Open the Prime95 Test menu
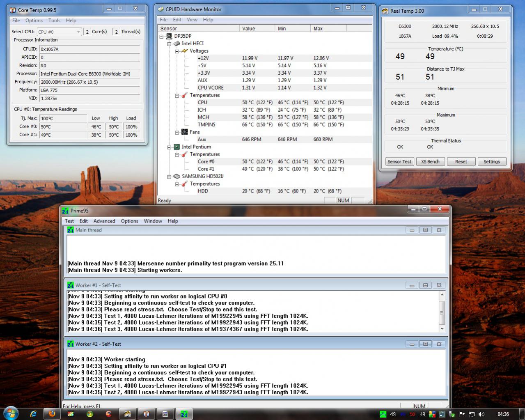 pyautogui.click(x=69, y=221)
